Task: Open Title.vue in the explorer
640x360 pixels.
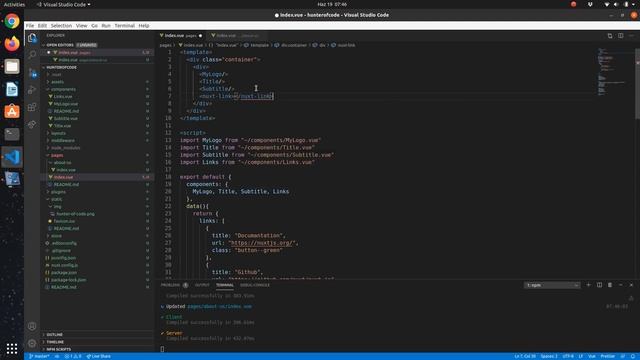Action: tap(62, 126)
